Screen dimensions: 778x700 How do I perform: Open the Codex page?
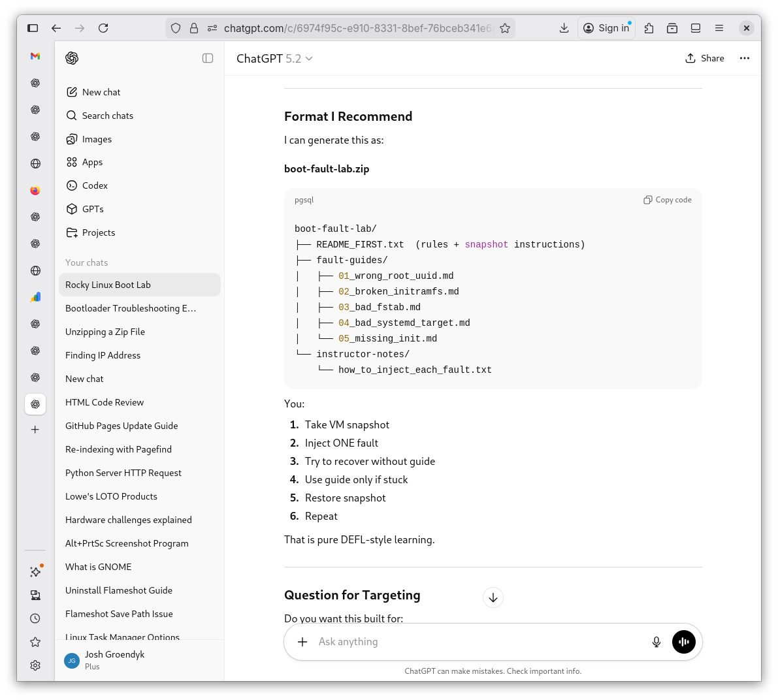(x=95, y=185)
